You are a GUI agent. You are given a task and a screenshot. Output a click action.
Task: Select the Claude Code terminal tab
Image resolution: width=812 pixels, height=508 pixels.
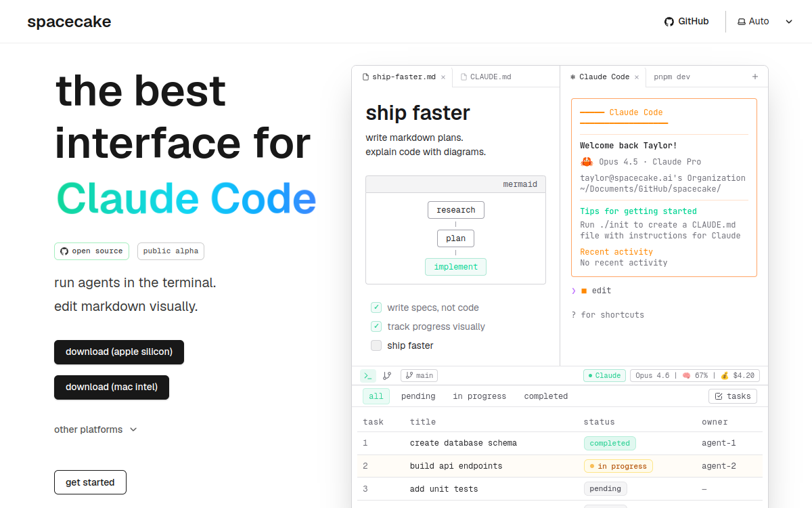click(x=600, y=77)
